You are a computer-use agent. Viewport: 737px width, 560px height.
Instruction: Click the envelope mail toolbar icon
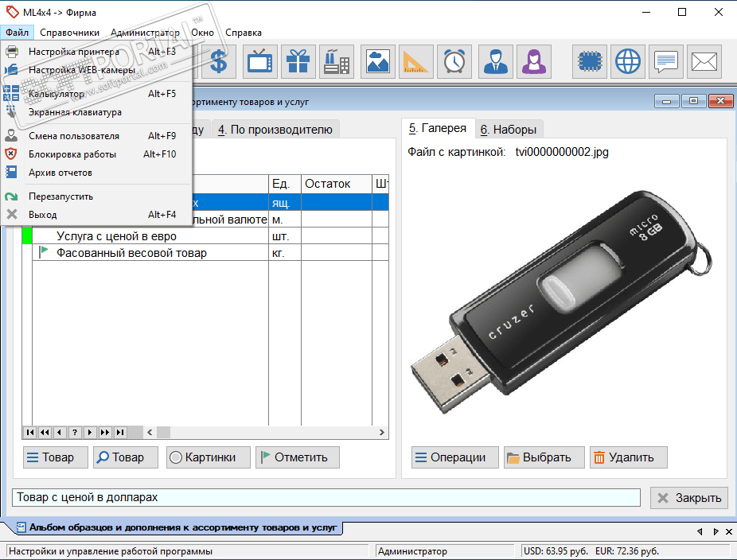704,61
